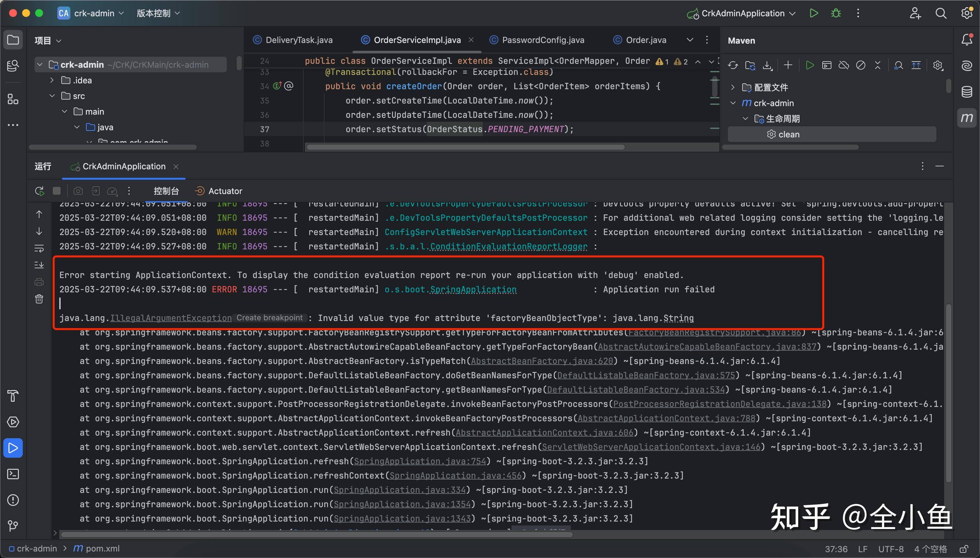Run CrkAdminApplication with the green play icon
Viewport: 980px width, 558px height.
814,13
